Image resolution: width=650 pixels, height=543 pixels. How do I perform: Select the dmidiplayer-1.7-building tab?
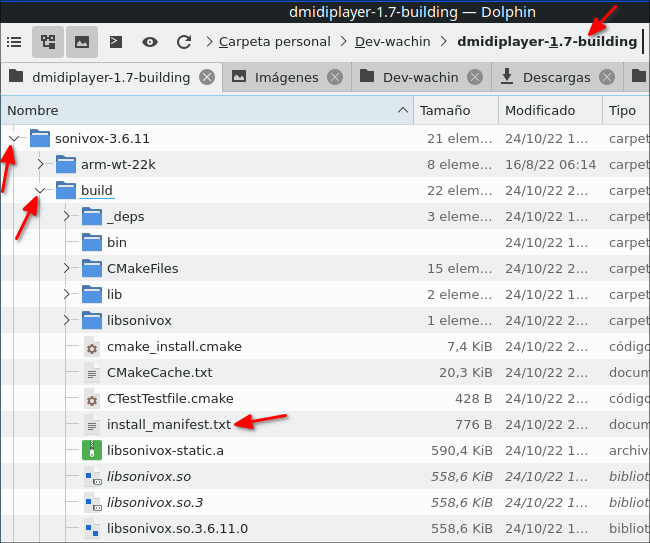pos(111,77)
